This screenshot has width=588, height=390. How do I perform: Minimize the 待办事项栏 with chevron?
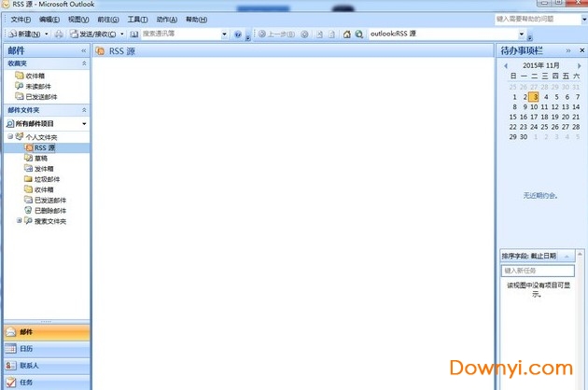click(568, 50)
